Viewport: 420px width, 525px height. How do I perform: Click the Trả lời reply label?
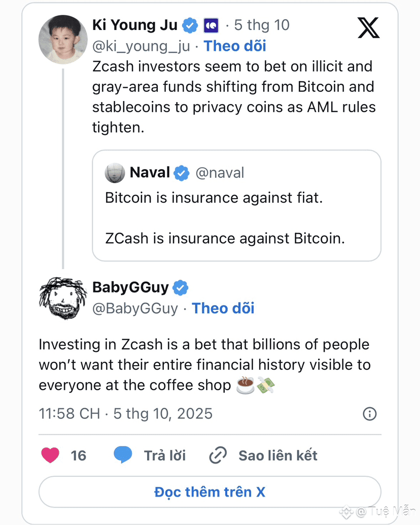(165, 455)
